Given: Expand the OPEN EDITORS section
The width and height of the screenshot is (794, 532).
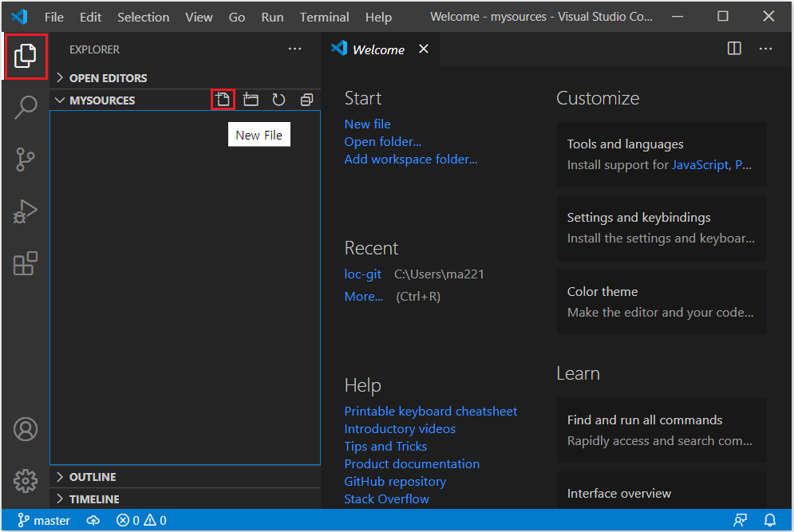Looking at the screenshot, I should coord(185,78).
